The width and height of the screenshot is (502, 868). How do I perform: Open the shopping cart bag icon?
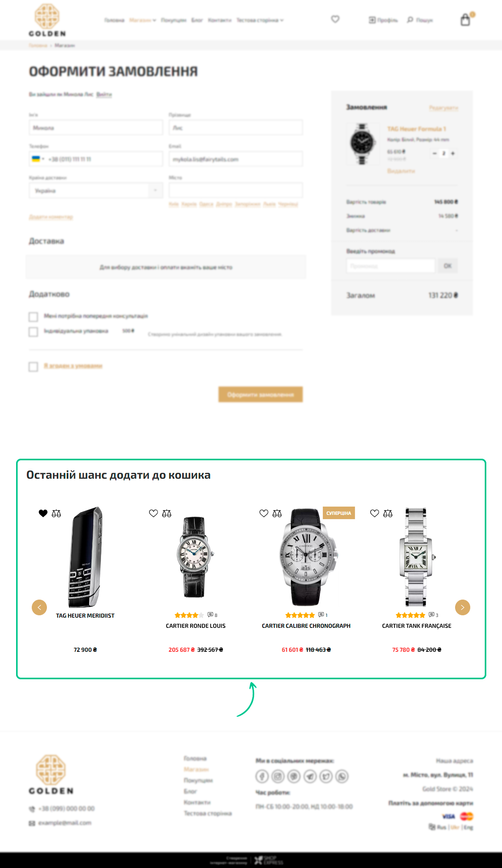coord(465,20)
